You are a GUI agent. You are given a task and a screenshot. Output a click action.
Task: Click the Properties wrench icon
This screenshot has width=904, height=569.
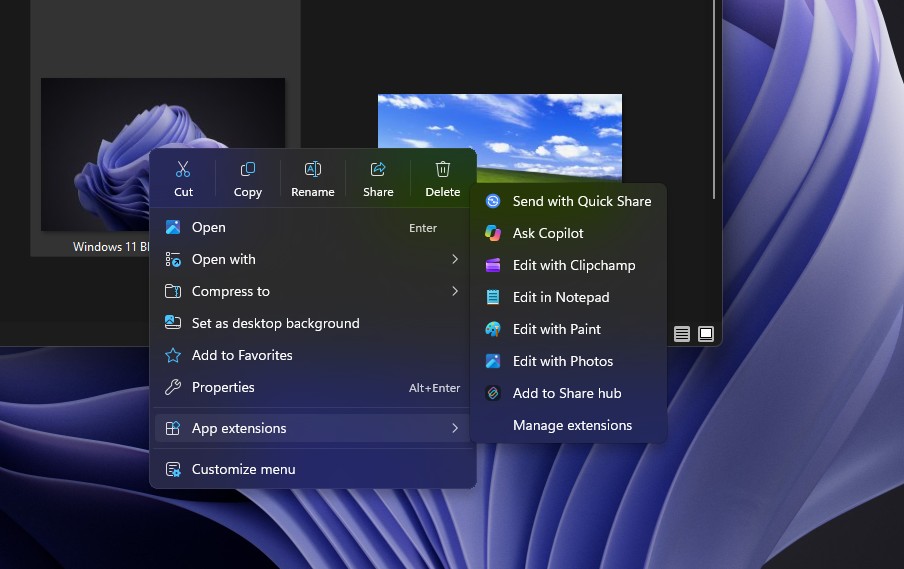click(173, 387)
